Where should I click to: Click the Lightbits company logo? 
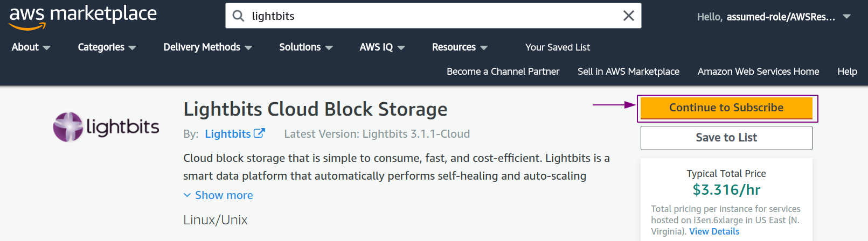(106, 127)
